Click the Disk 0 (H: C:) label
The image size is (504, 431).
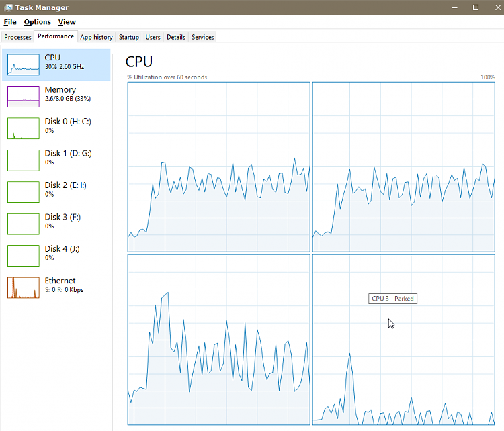(68, 122)
